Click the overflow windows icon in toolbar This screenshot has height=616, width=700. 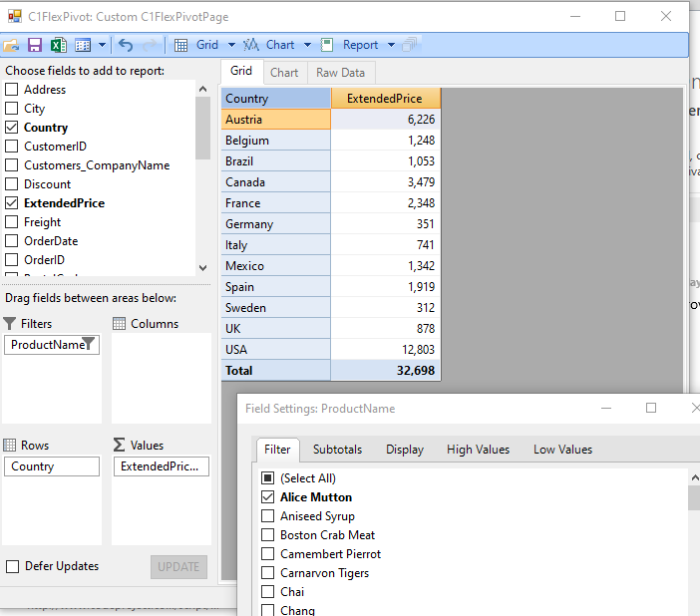tap(410, 45)
